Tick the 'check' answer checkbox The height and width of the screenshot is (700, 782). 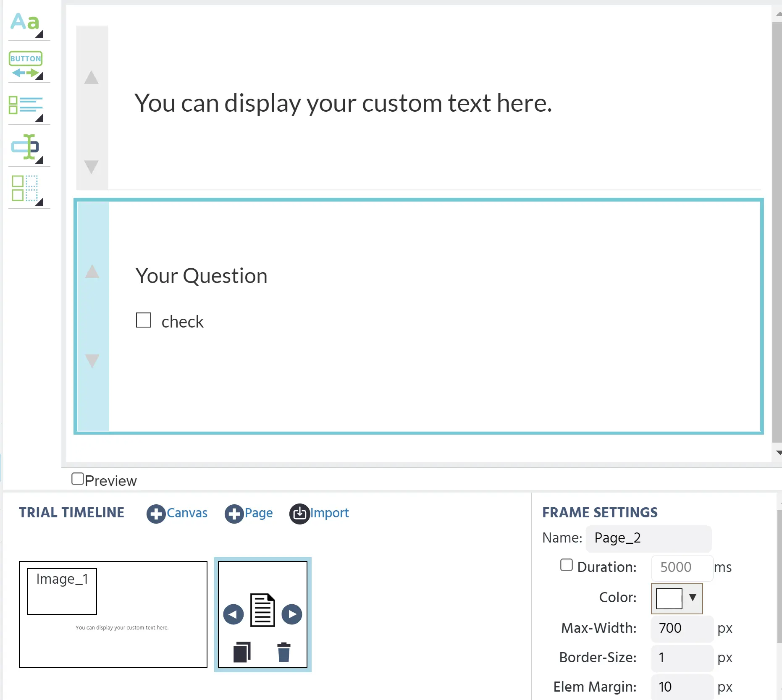(144, 320)
